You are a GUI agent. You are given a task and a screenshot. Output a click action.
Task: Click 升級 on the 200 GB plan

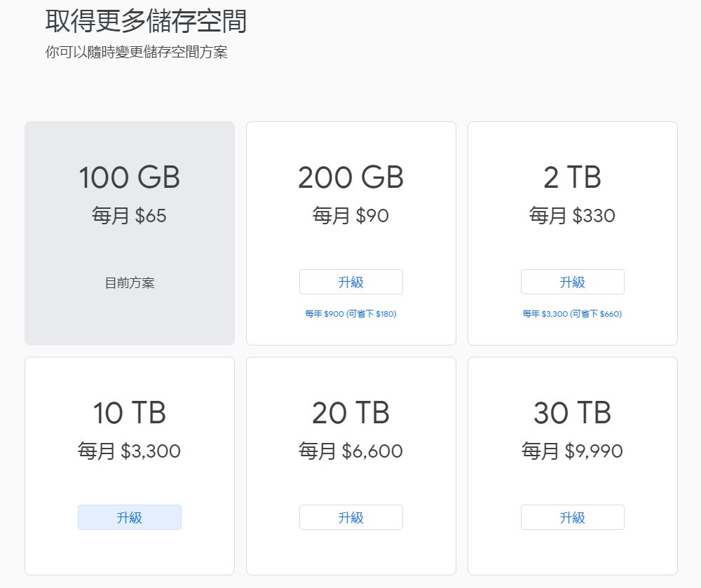pyautogui.click(x=350, y=282)
